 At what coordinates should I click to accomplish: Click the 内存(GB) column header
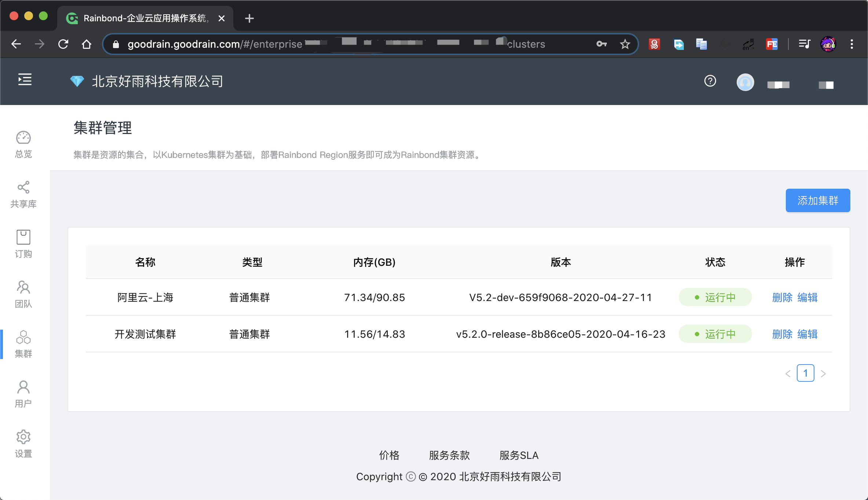coord(374,262)
